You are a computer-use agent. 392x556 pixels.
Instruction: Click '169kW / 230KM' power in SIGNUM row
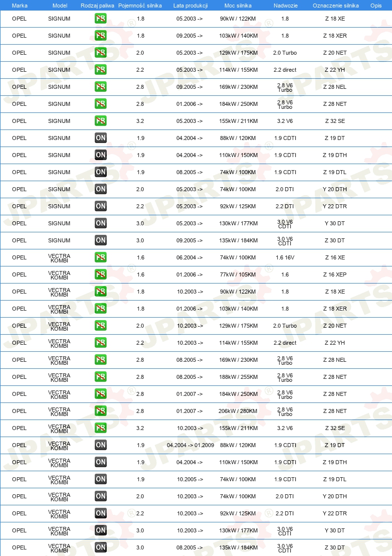point(238,86)
